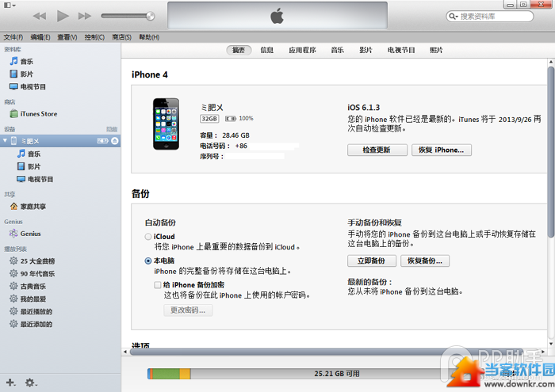Open the 编辑(E) menu
The width and height of the screenshot is (555, 392).
40,37
